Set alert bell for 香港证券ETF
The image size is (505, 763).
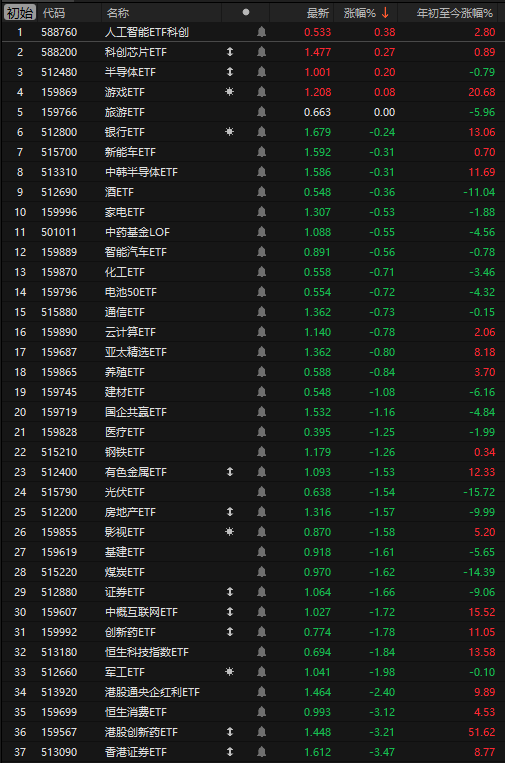[x=261, y=752]
